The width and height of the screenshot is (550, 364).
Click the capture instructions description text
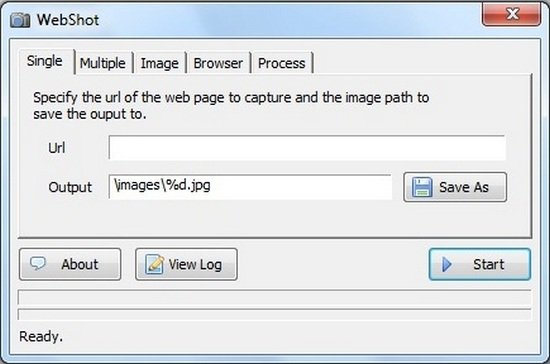pos(231,106)
